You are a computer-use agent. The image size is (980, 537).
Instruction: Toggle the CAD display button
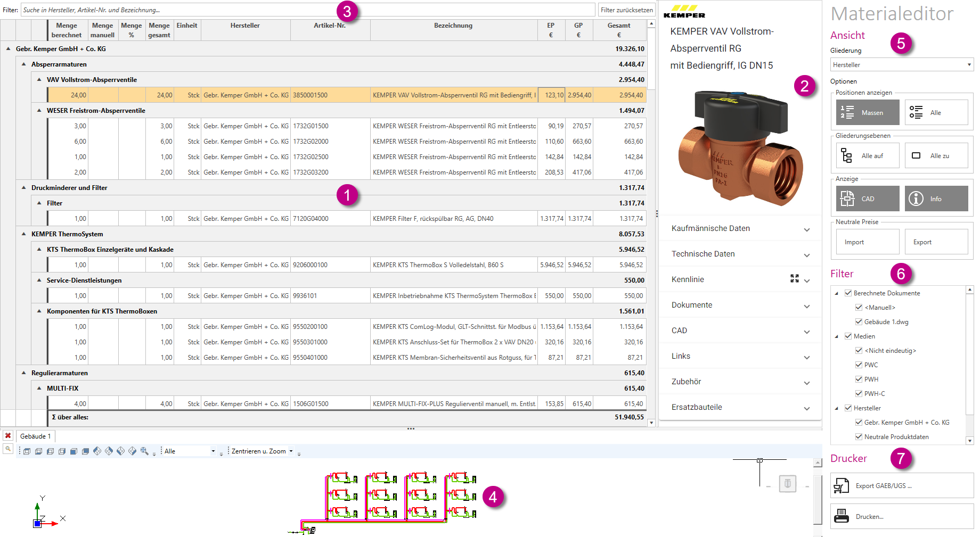click(868, 199)
